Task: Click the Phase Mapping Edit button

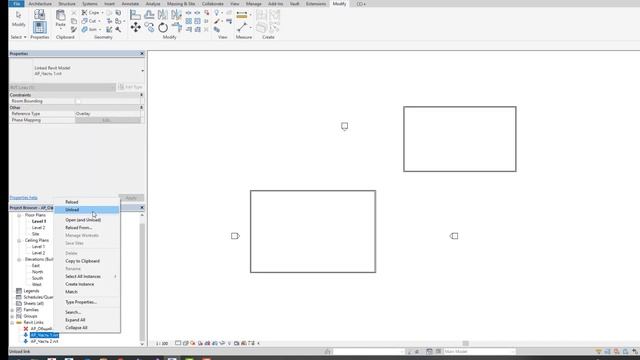Action: [108, 120]
